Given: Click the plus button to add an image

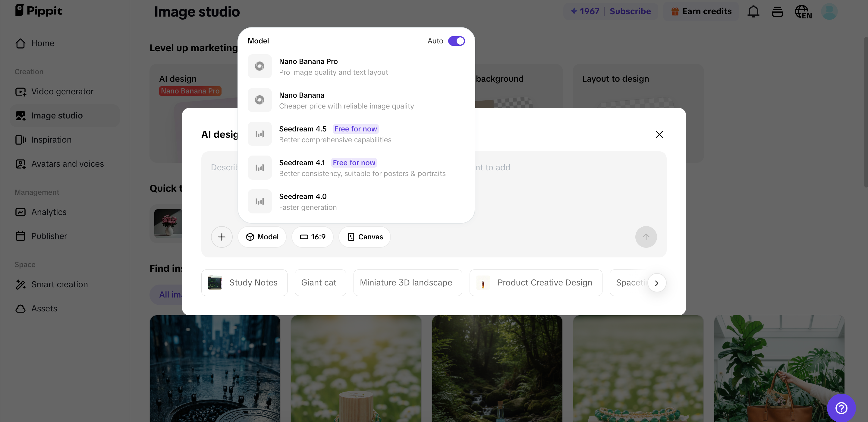Looking at the screenshot, I should 222,237.
